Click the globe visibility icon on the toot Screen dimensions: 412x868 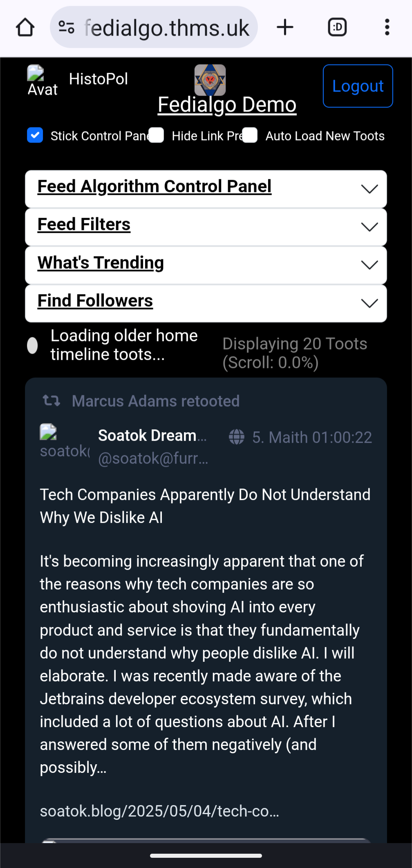click(x=237, y=437)
